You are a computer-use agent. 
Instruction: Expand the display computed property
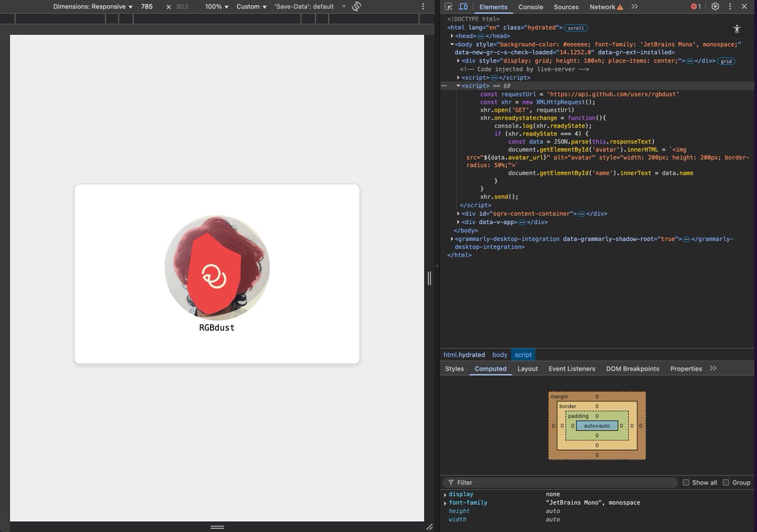pos(445,494)
